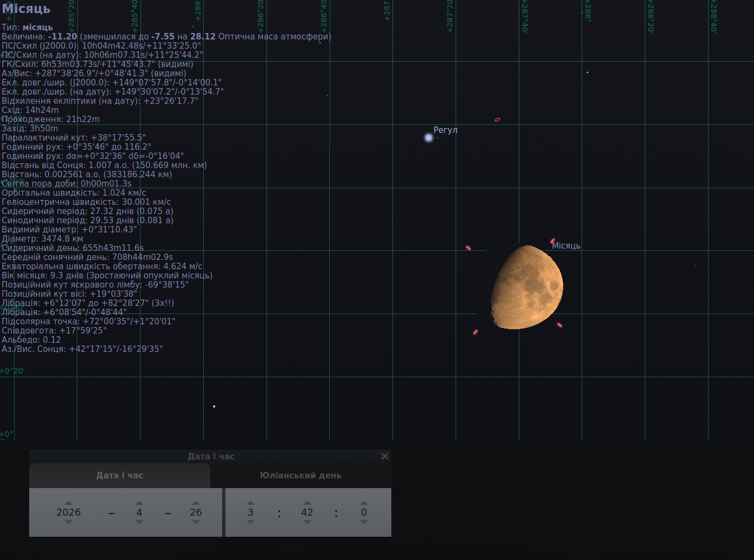Screen dimensions: 754x560
Task: Select the bright star below the info text
Action: coord(214,406)
